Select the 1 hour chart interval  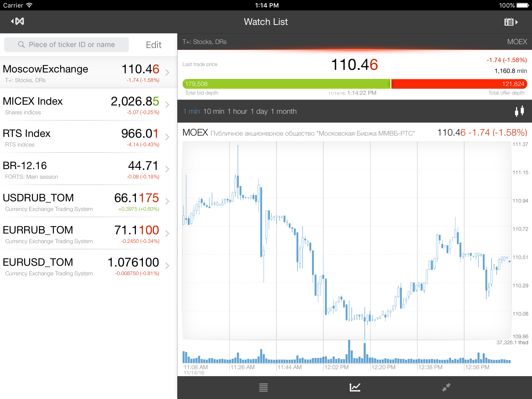coord(237,111)
